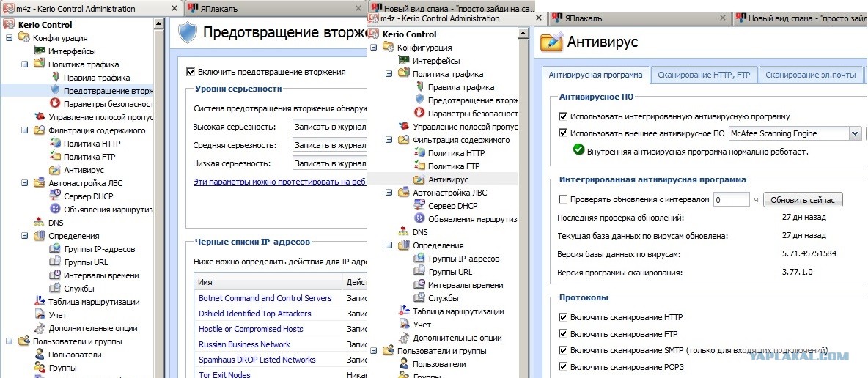
Task: Collapse Пользователи и группы node in Intrusion Prevention window
Action: pyautogui.click(x=9, y=341)
